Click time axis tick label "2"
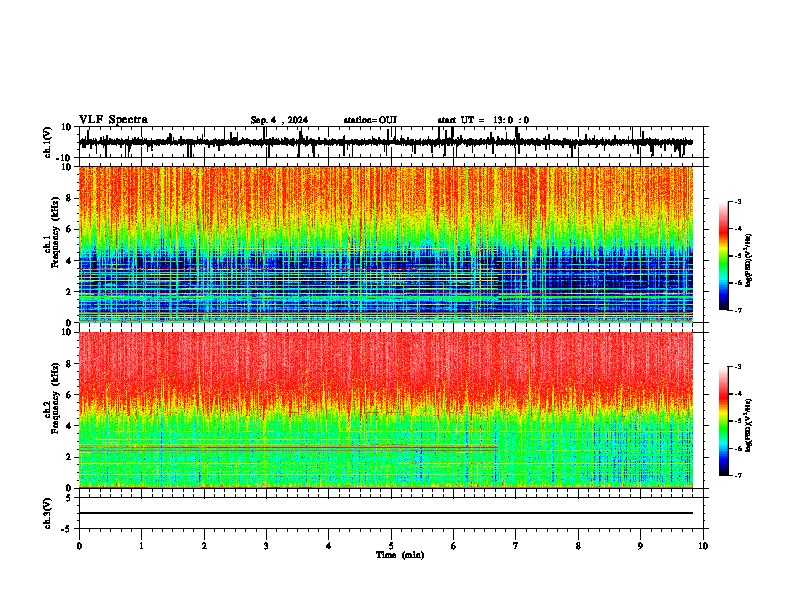792x612 pixels. tap(204, 546)
